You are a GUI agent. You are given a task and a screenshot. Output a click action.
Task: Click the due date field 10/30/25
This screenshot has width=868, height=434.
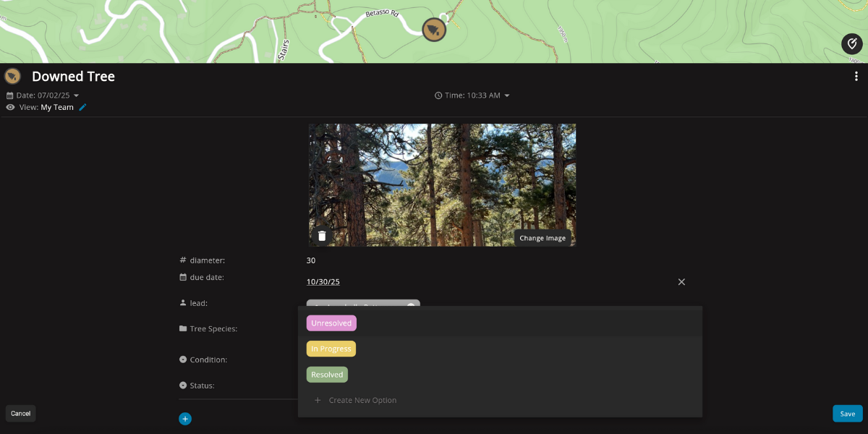point(323,282)
